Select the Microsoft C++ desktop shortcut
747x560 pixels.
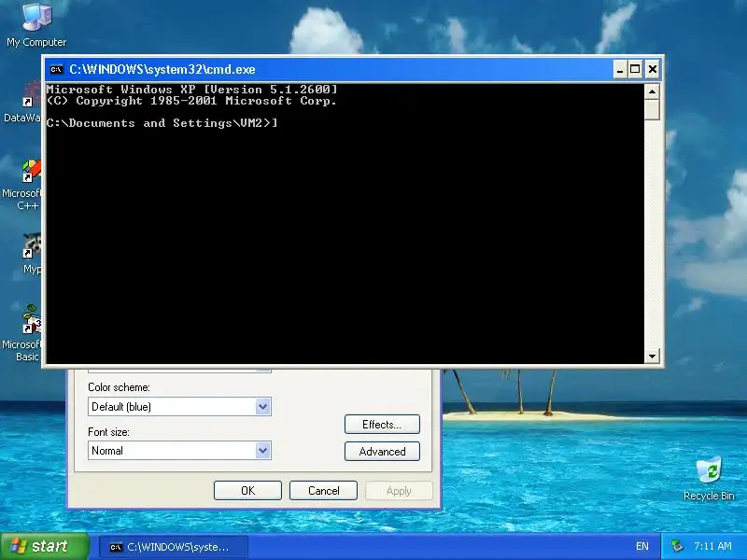coord(21,186)
